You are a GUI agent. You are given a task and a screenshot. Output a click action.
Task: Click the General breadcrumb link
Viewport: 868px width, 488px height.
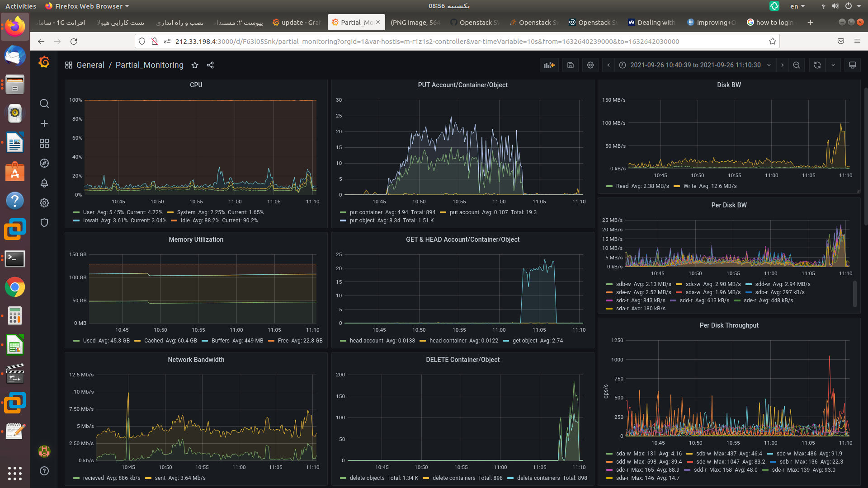[90, 65]
